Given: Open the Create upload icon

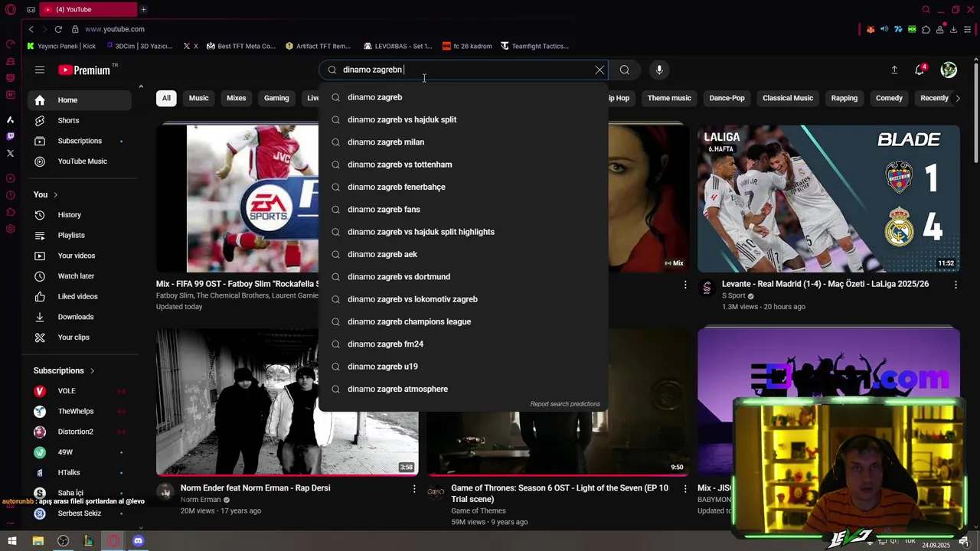Looking at the screenshot, I should (894, 70).
